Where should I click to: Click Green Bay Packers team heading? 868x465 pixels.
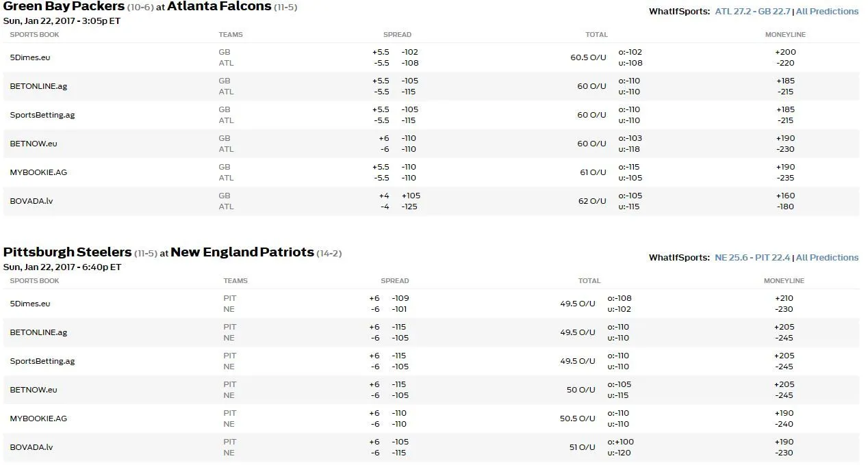[x=64, y=7]
